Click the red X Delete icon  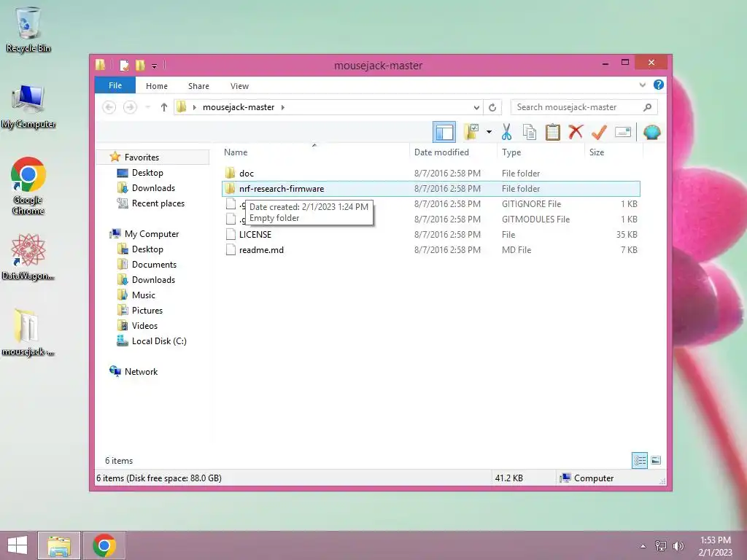[576, 132]
